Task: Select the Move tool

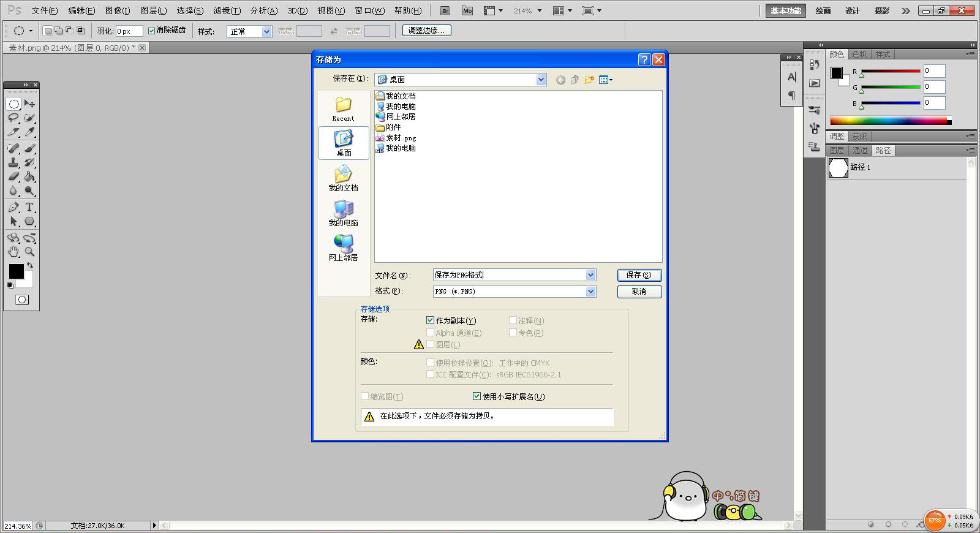Action: click(29, 104)
